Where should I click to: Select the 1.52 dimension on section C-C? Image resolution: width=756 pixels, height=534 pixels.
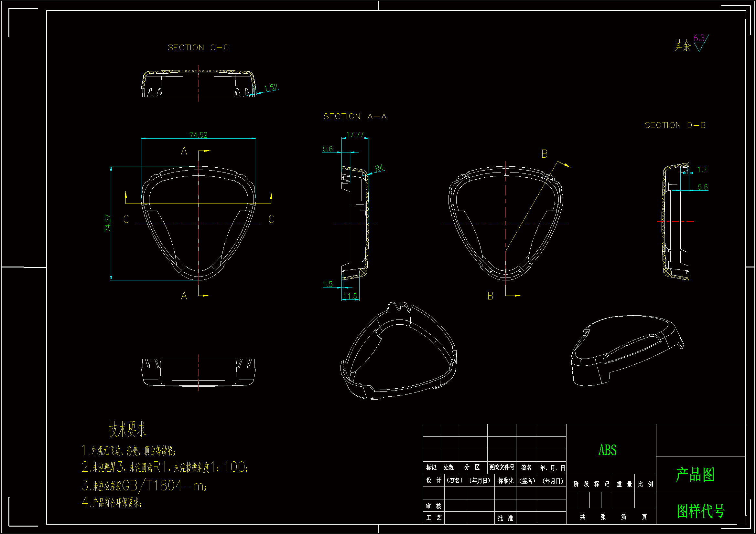(x=271, y=88)
